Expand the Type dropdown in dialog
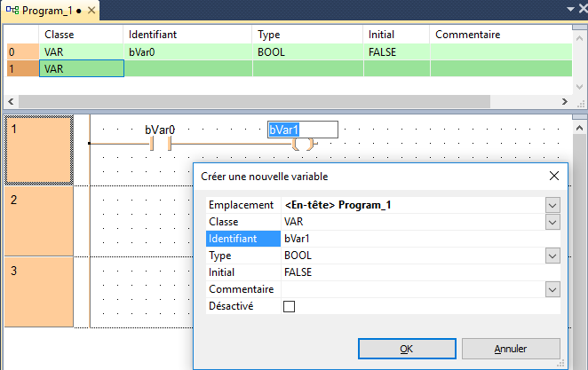This screenshot has height=370, width=588. (552, 256)
